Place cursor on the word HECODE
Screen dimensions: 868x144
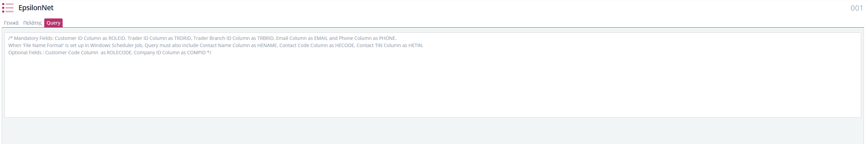pos(345,45)
